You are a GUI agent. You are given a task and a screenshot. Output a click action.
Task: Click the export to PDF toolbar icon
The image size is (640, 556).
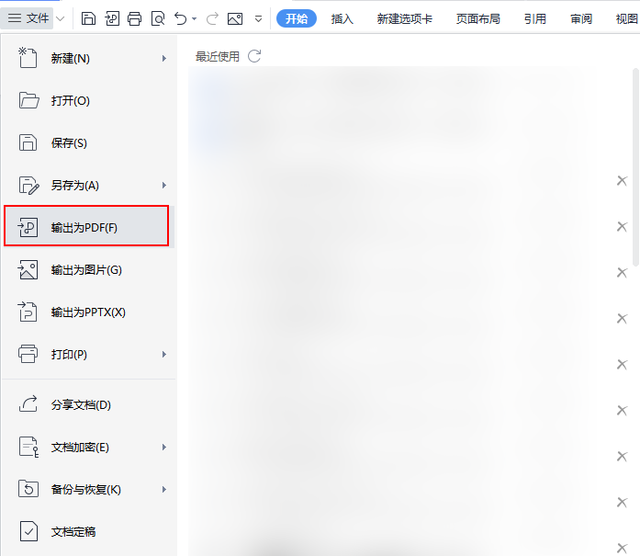pos(111,19)
